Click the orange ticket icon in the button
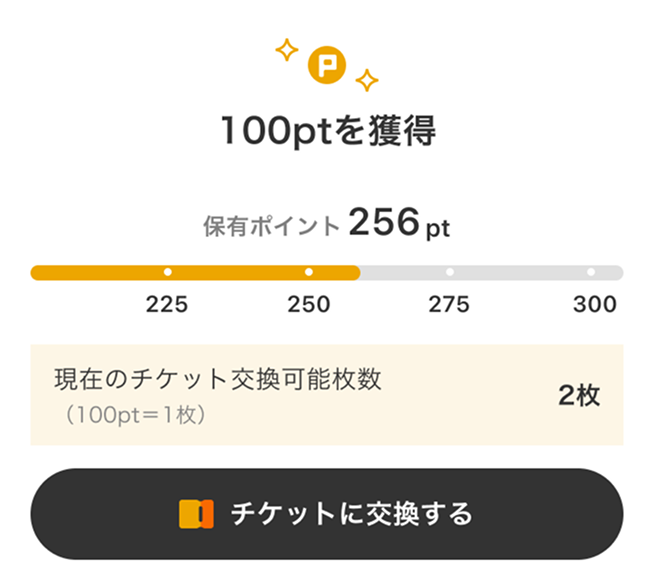 197,514
